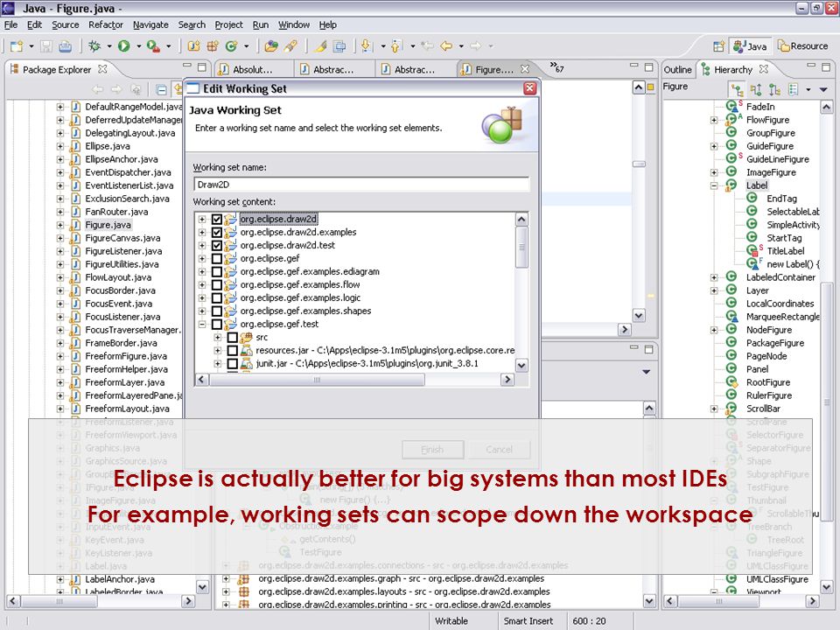The height and width of the screenshot is (630, 840).
Task: Click the Open Perspective icon
Action: pos(719,46)
